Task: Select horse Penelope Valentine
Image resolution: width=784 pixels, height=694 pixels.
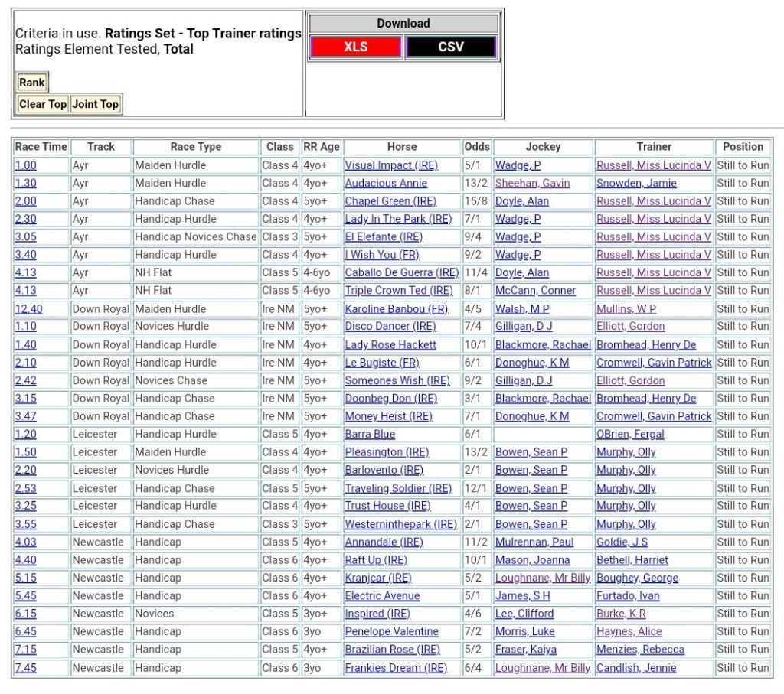Action: coord(391,632)
